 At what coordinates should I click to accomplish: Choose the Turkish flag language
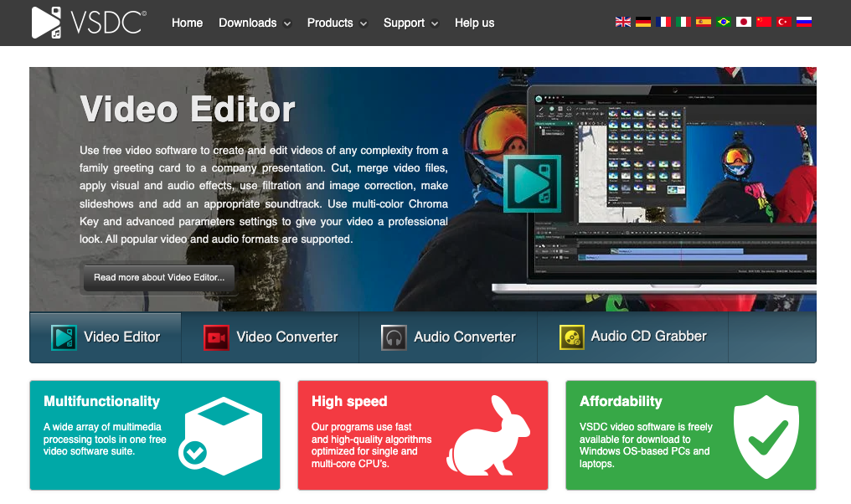(x=784, y=22)
